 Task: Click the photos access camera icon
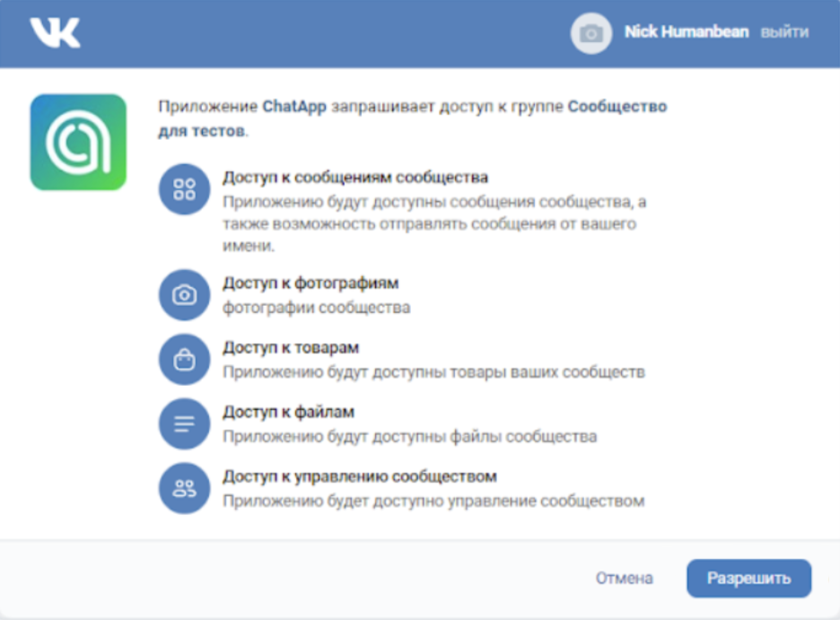click(x=184, y=295)
